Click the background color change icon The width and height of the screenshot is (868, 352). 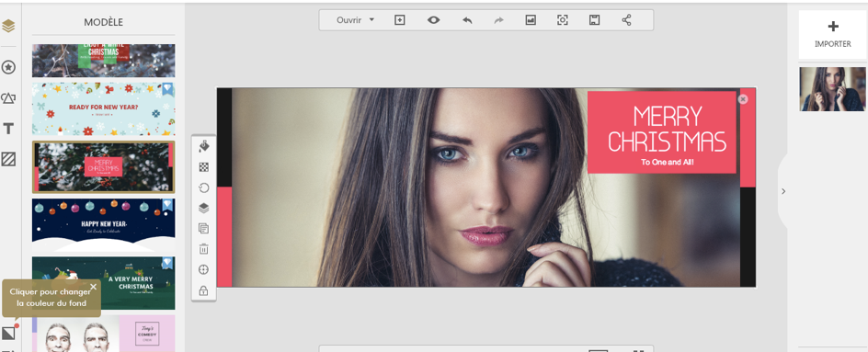(9, 333)
